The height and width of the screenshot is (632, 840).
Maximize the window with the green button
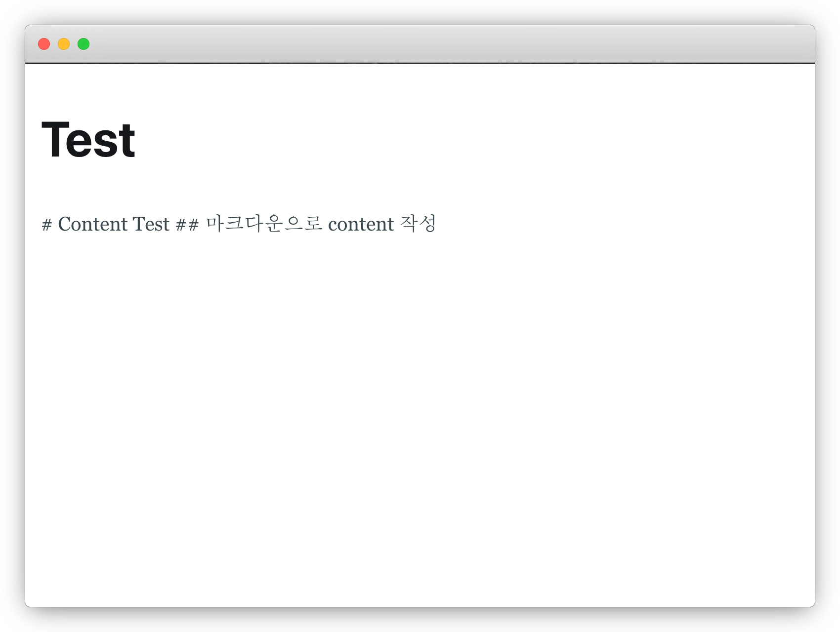[84, 44]
